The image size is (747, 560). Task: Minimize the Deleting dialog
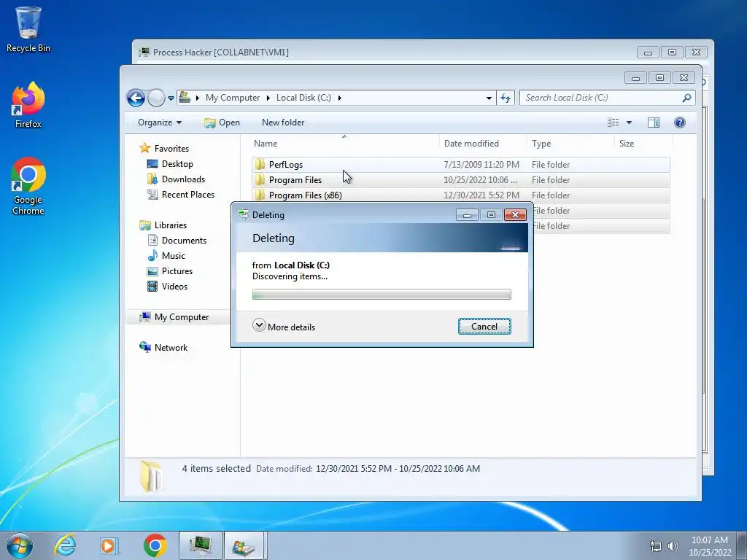tap(467, 215)
